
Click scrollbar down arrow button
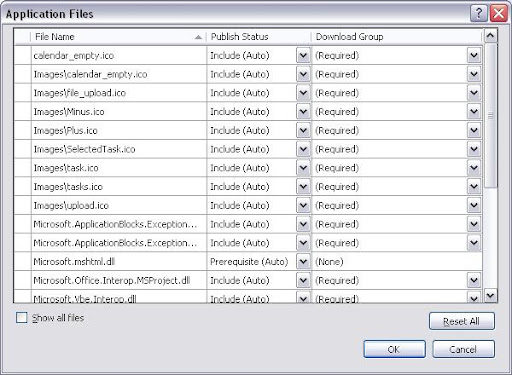(490, 295)
